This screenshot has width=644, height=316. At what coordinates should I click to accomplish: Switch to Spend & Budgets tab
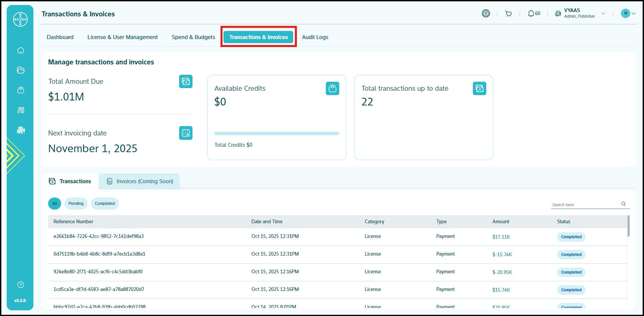tap(193, 37)
